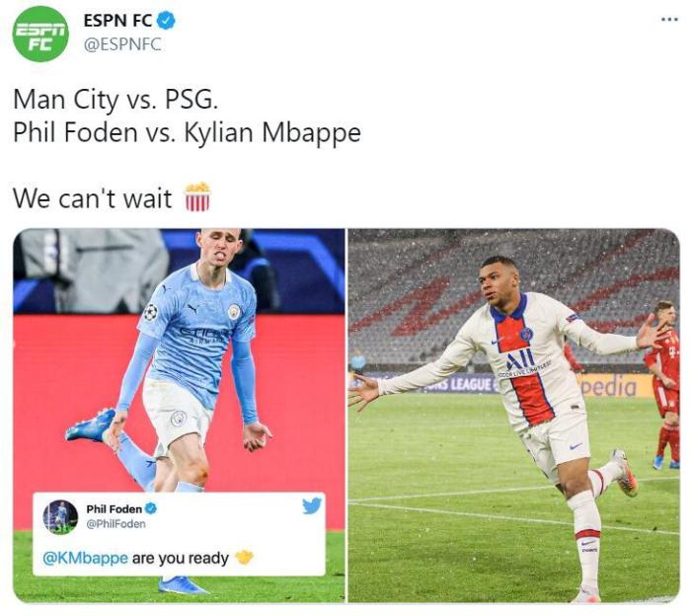691x616 pixels.
Task: Click Phil Foden's small avatar in embedded tweet
Action: tap(60, 517)
